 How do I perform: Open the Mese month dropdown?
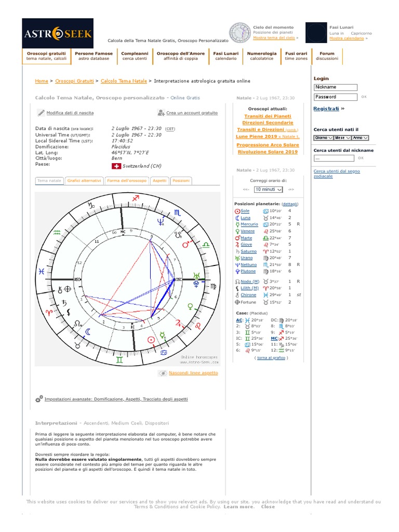(342, 138)
